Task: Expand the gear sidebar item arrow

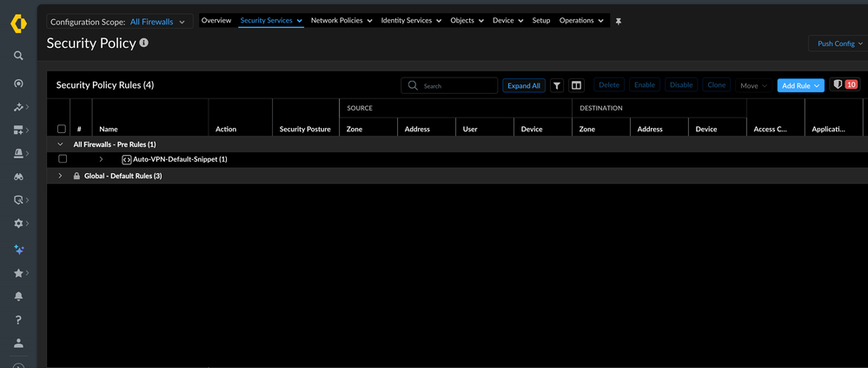Action: [28, 224]
